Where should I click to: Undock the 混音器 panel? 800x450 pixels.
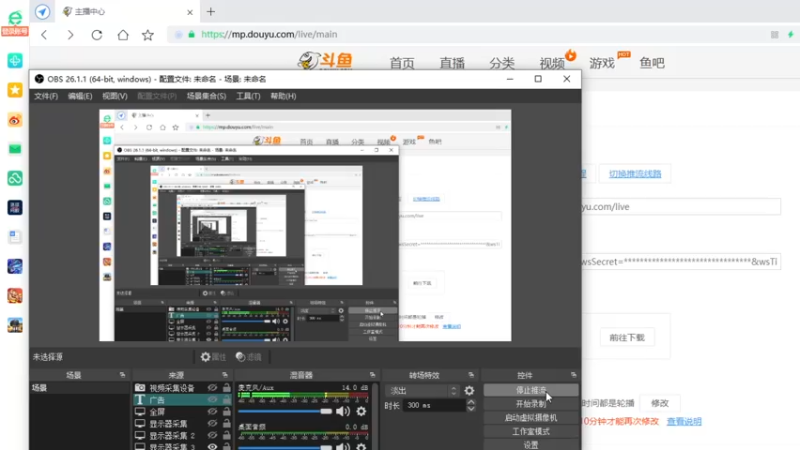372,375
